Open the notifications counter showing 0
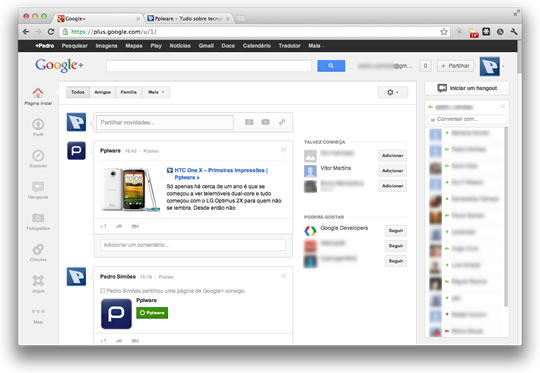This screenshot has width=540, height=373. pos(425,66)
